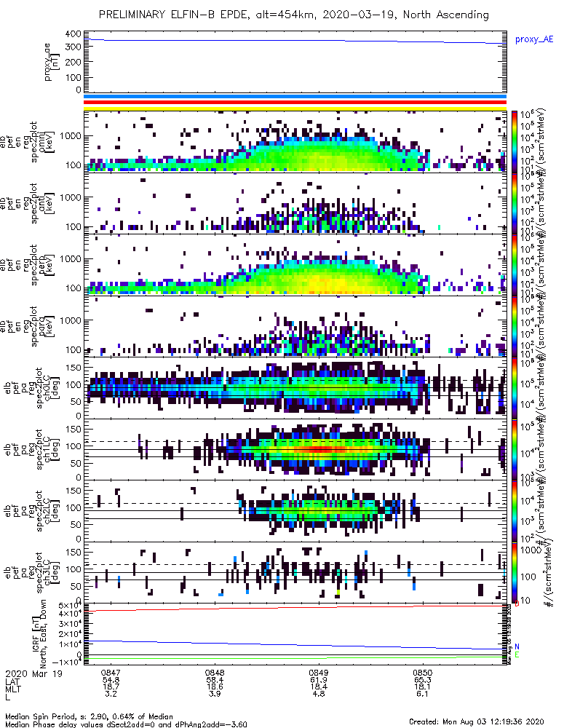Select the time label "0849"
The width and height of the screenshot is (564, 728).
pos(319,673)
